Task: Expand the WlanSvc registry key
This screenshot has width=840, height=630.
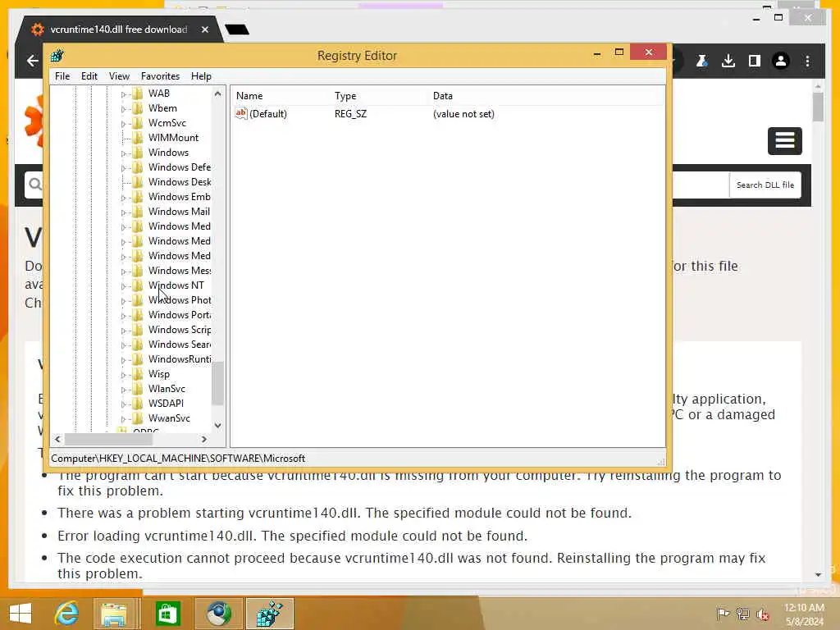Action: [x=123, y=390]
